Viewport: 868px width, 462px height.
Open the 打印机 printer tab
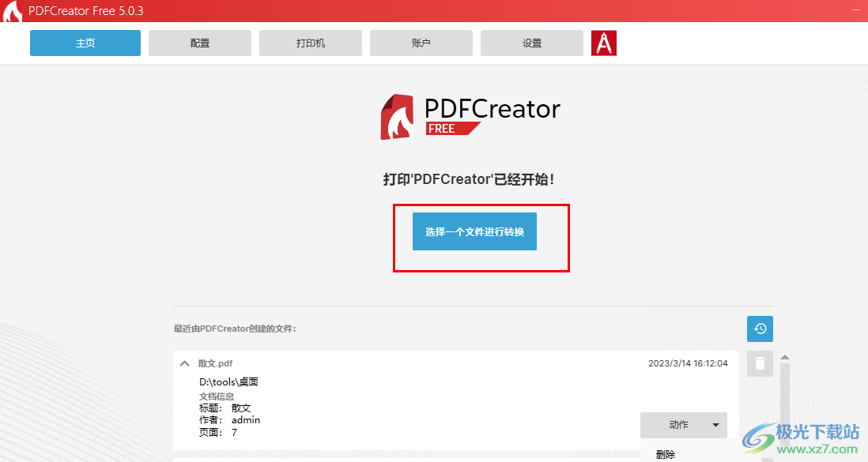(x=311, y=43)
